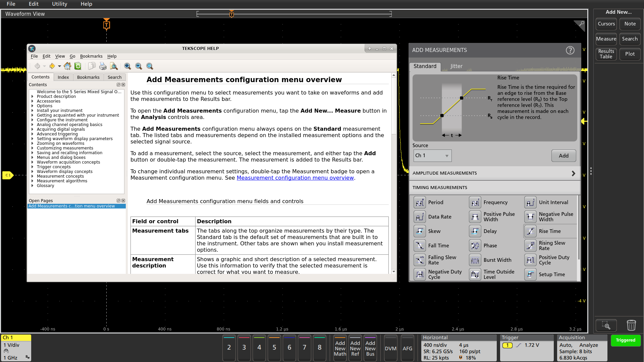Toggle the AFG button
The image size is (644, 362).
coord(407,349)
